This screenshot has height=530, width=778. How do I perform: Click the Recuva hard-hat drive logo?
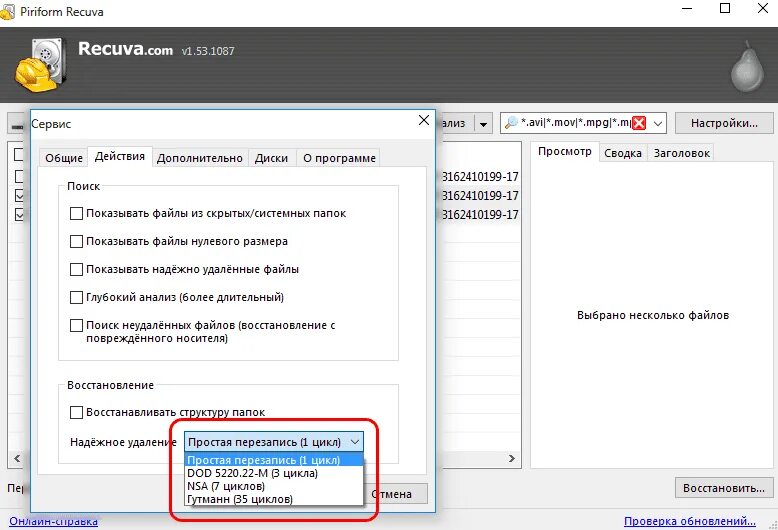[41, 65]
